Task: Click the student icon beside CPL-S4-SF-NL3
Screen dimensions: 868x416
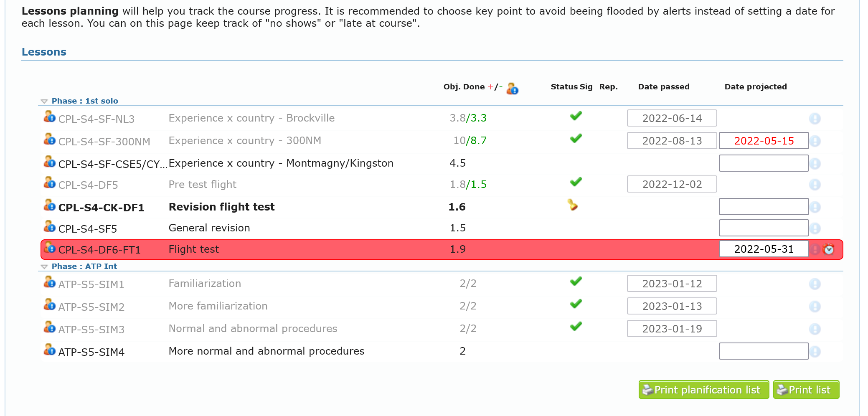Action: coord(49,117)
